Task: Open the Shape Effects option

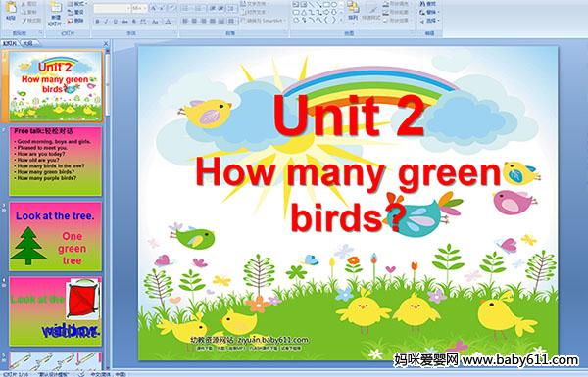Action: pos(397,21)
